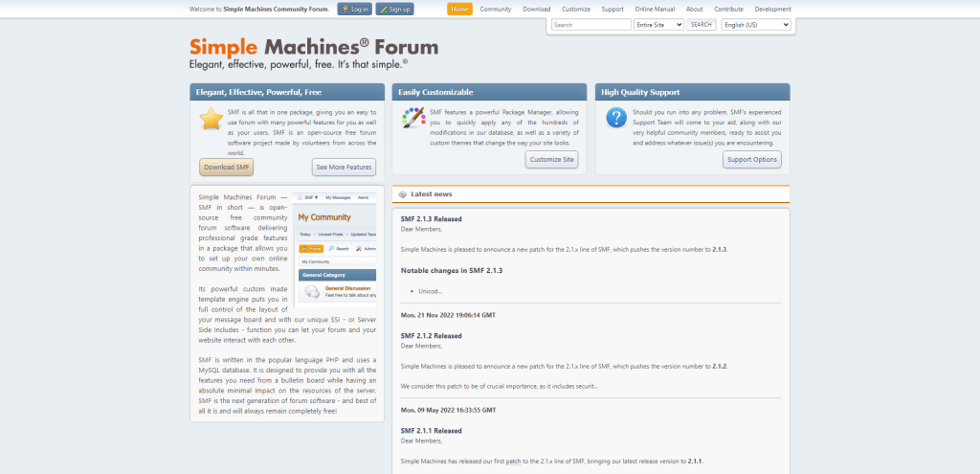Select the Home menu tab

[x=459, y=10]
